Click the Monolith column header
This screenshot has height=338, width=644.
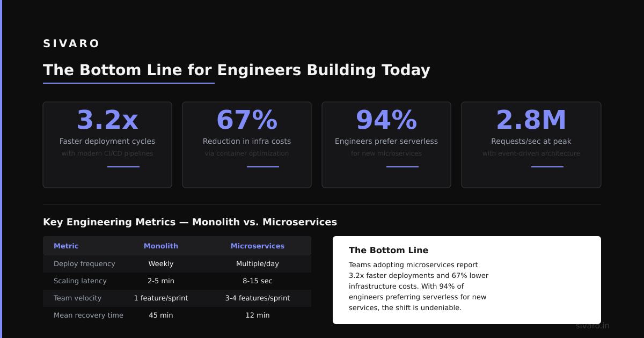click(161, 246)
